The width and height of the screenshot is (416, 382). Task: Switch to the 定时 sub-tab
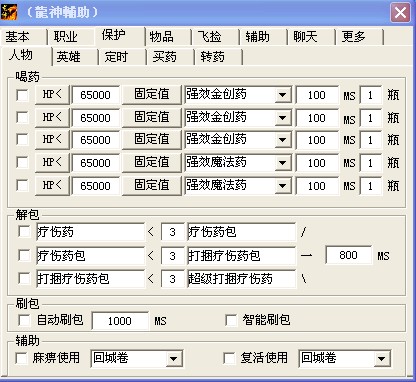pos(123,57)
